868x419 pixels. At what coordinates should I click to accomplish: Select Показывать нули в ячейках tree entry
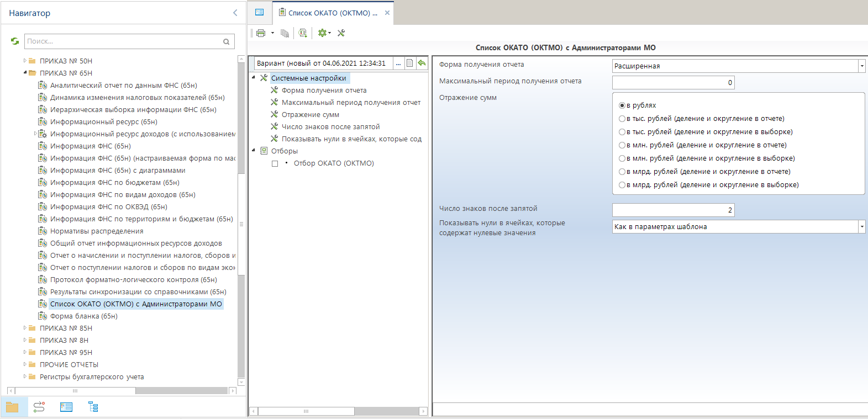click(351, 139)
